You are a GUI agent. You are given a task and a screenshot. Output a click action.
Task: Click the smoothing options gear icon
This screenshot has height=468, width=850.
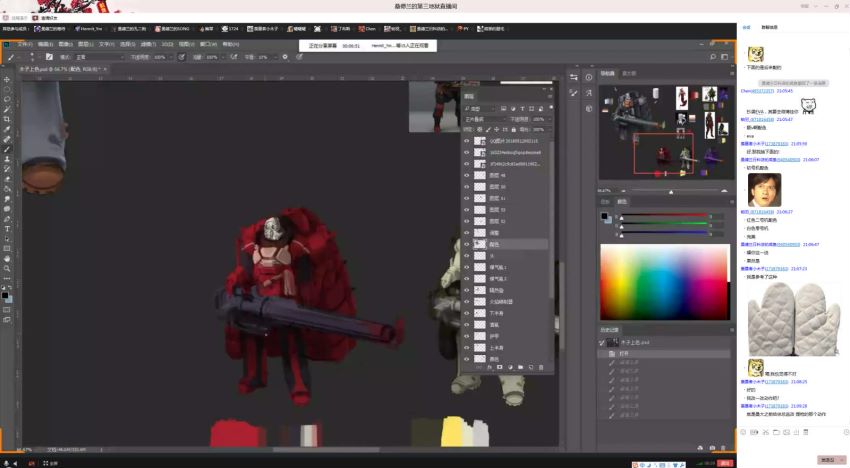(285, 56)
